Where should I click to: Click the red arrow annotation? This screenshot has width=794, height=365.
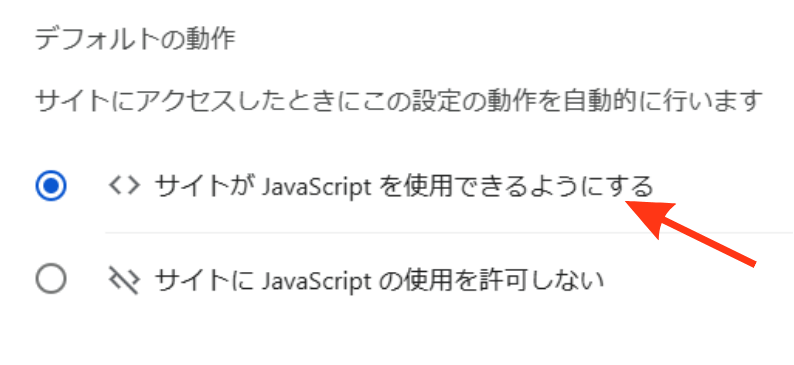[x=691, y=232]
